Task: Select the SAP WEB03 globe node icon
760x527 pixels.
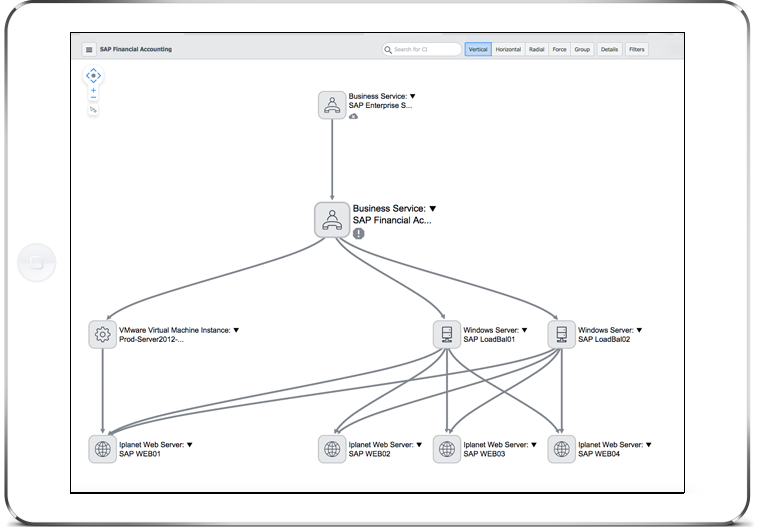Action: 447,449
